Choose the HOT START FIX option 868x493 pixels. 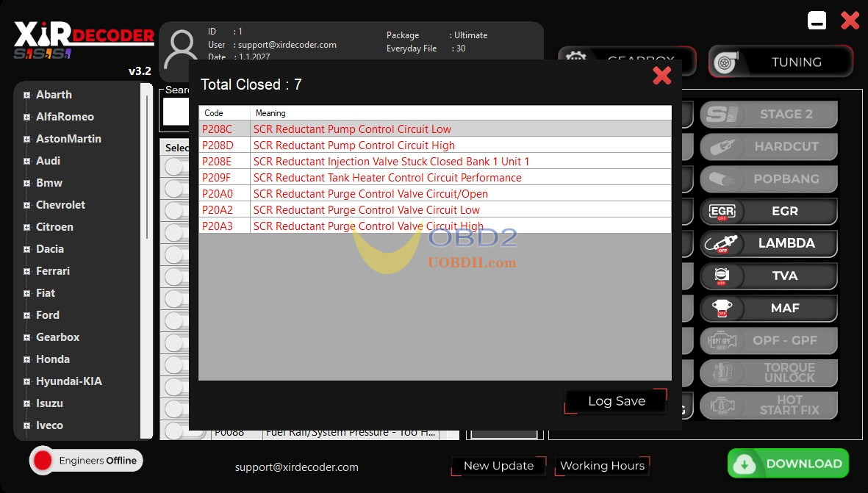768,406
